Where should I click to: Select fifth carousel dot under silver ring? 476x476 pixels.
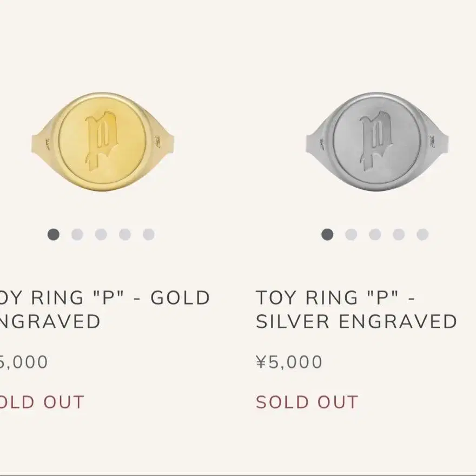[x=422, y=234]
